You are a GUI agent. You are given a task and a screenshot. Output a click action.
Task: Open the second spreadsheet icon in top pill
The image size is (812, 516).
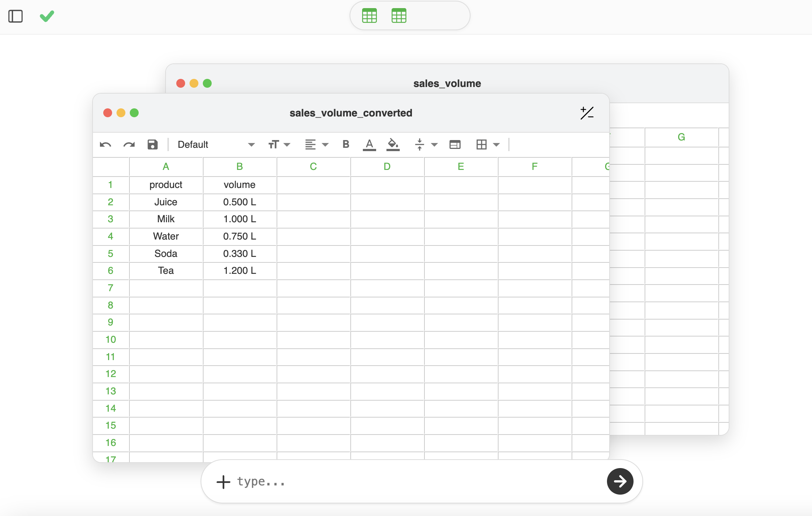399,15
